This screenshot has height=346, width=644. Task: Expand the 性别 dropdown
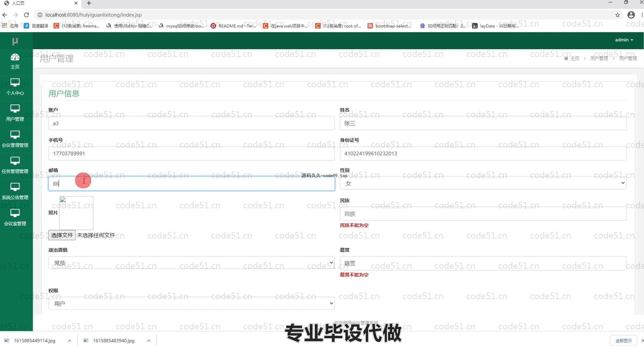483,184
